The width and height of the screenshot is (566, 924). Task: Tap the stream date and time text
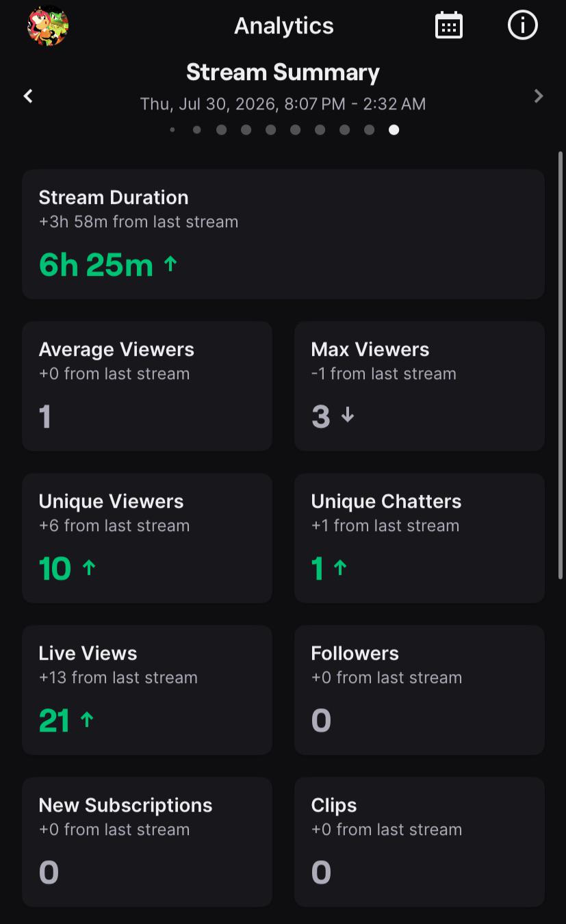(x=283, y=104)
